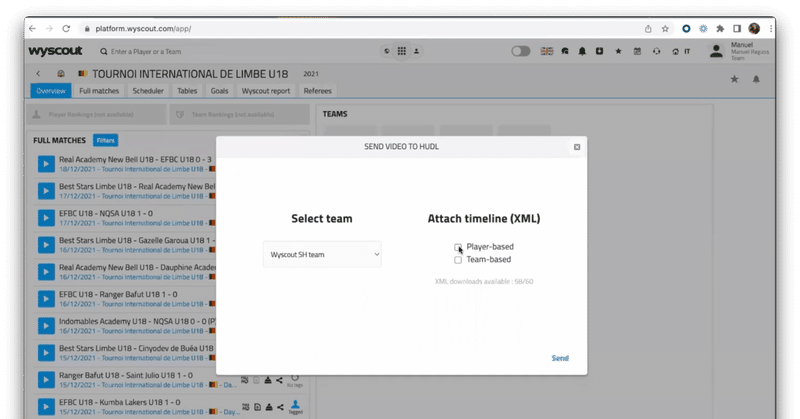Open 'Indomables Academy U18 - NQSA U18' match title
Image resolution: width=800 pixels, height=419 pixels.
137,322
